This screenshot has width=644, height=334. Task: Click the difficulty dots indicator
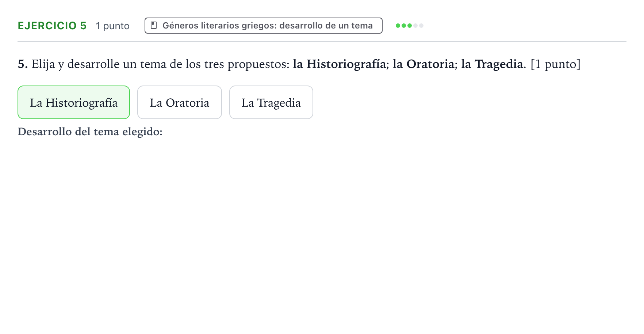pos(410,26)
